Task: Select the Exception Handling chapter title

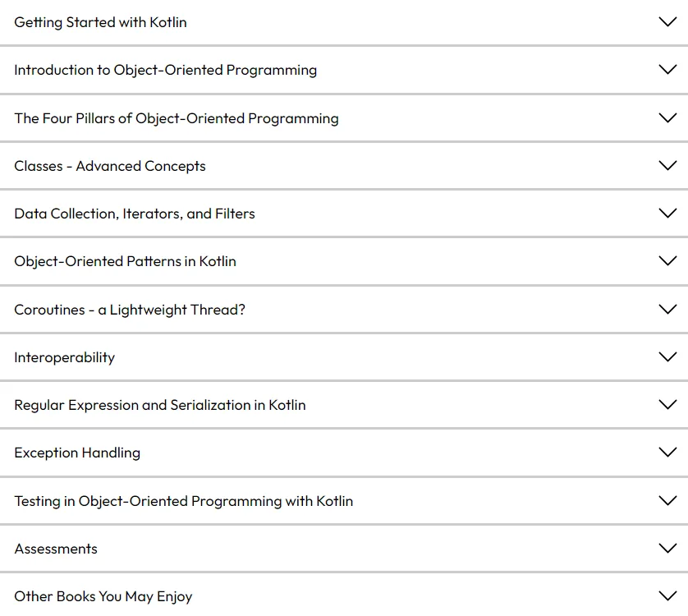Action: pyautogui.click(x=77, y=453)
